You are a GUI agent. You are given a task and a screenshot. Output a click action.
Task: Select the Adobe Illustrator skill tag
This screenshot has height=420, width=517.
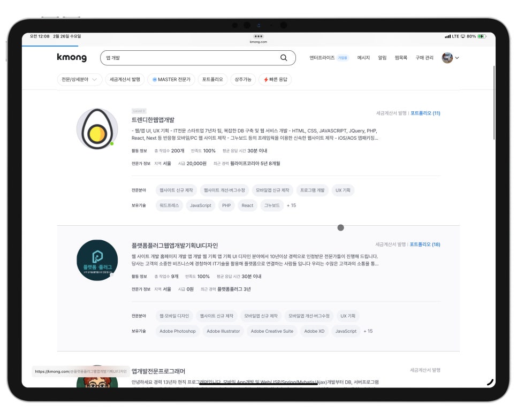[223, 331]
